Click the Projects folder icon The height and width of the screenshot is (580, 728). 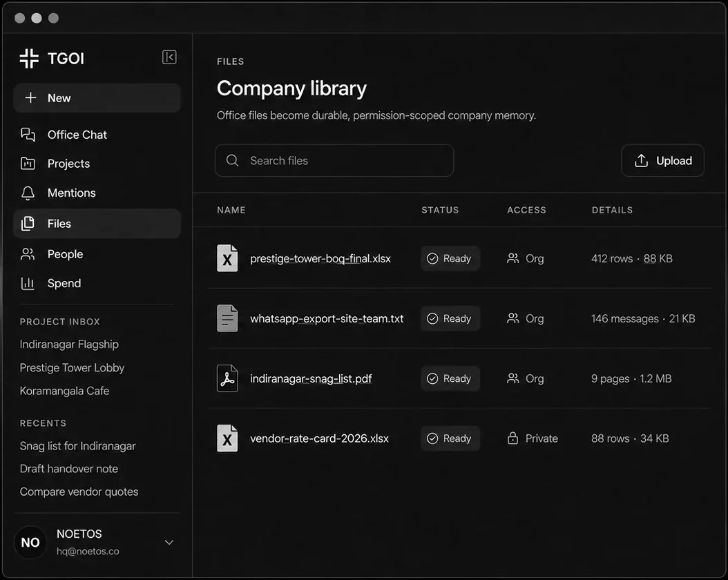tap(28, 164)
